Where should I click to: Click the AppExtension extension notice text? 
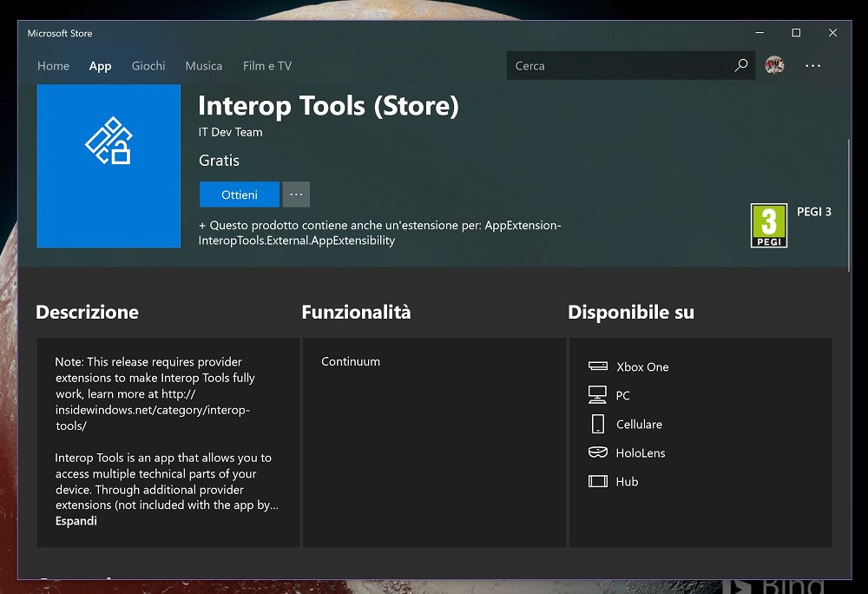[380, 233]
